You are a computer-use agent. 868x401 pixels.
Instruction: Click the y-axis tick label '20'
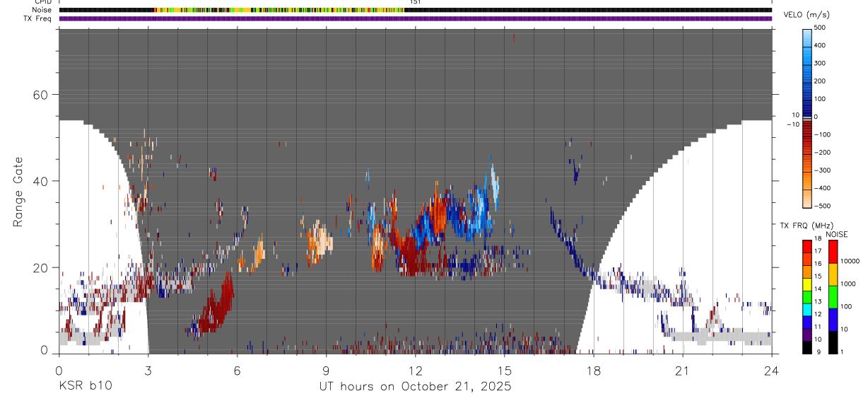[x=40, y=267]
